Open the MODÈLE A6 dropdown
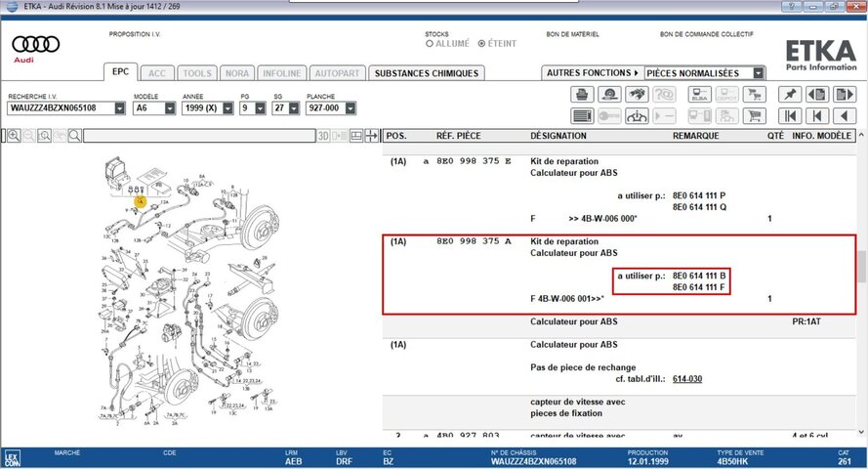 (x=170, y=108)
